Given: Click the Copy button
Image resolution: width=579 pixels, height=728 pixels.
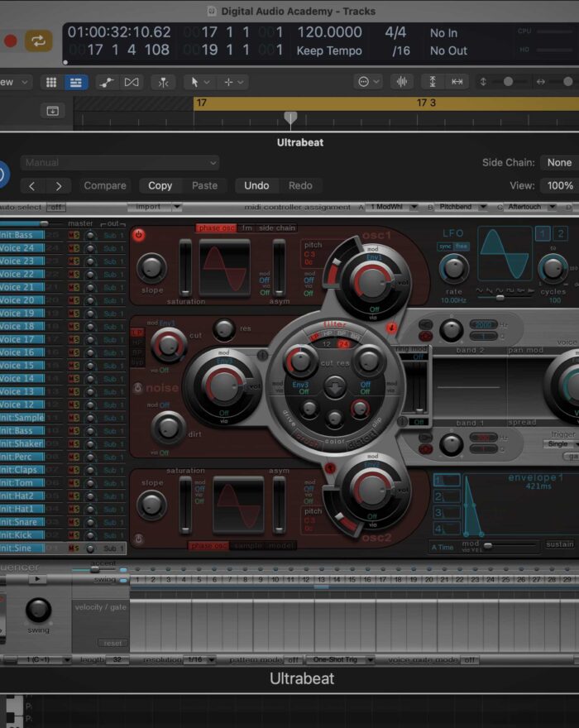Looking at the screenshot, I should coord(160,185).
